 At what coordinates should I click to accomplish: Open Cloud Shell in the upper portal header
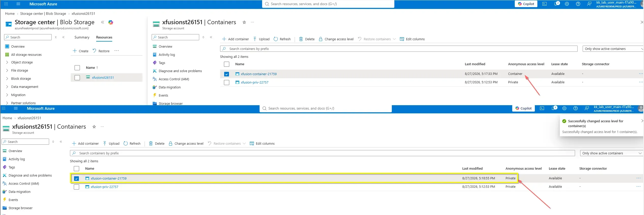point(544,4)
